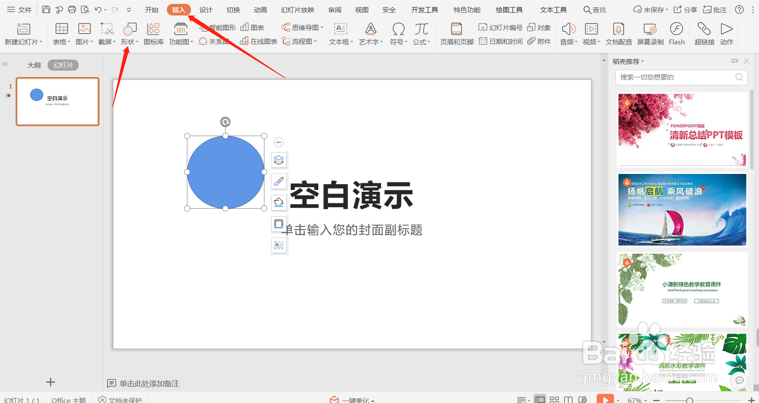
Task: Click the 动作 action icon
Action: tap(727, 29)
